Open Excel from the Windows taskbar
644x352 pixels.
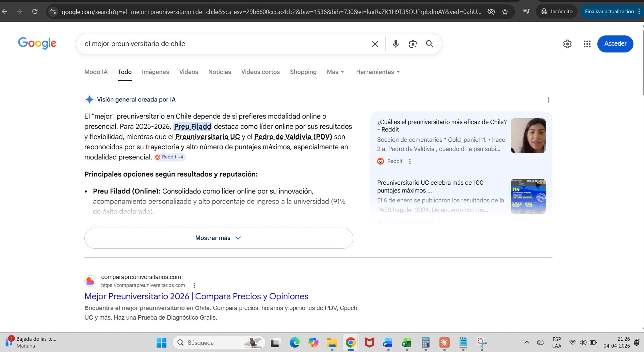pyautogui.click(x=406, y=342)
